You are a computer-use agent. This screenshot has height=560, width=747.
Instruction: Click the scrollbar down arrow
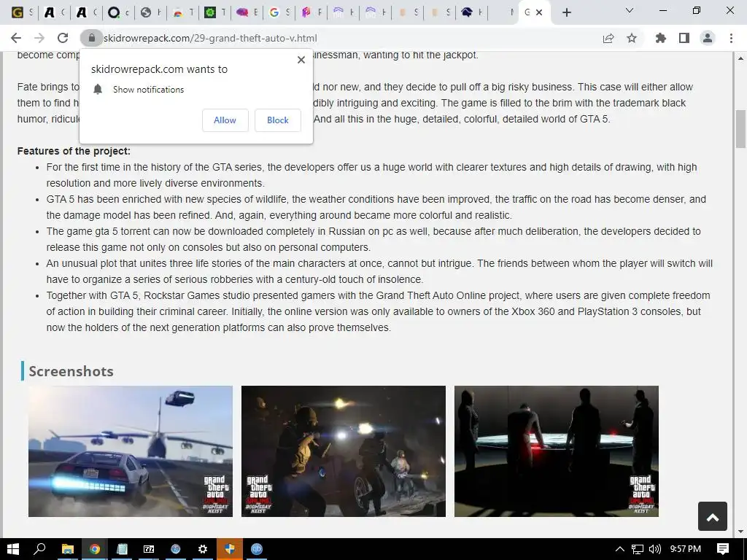click(x=740, y=532)
